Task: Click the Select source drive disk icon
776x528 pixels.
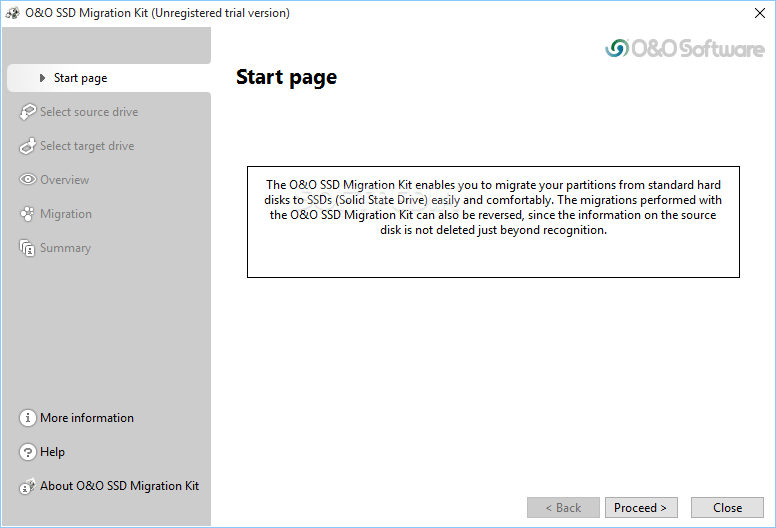Action: point(28,112)
